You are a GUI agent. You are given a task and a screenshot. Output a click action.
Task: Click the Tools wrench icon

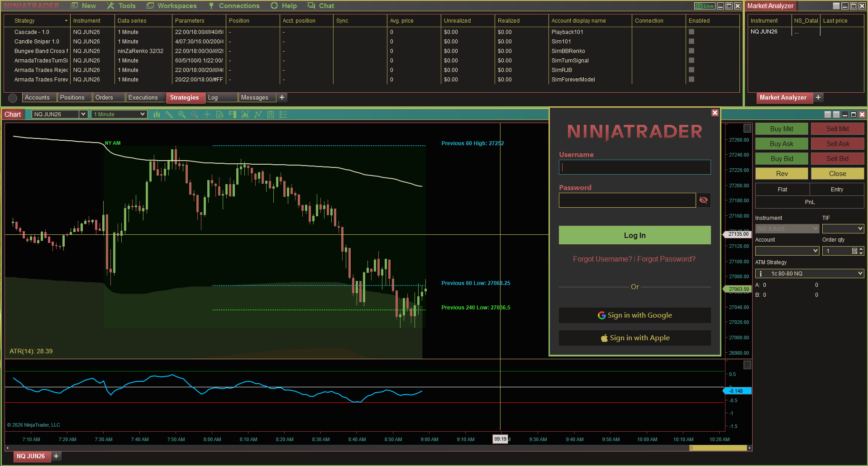[x=110, y=5]
